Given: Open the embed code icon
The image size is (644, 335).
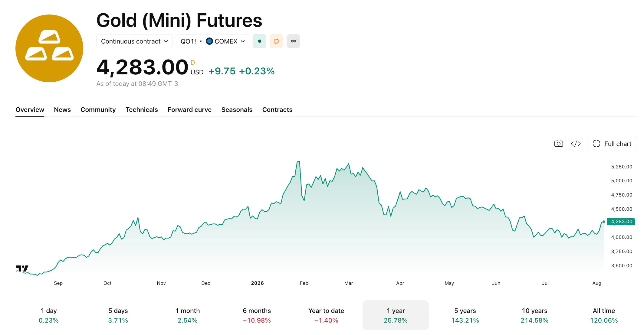Looking at the screenshot, I should [576, 144].
